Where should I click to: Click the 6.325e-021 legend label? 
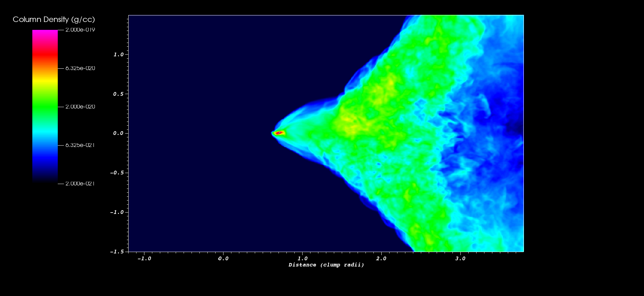tap(80, 145)
